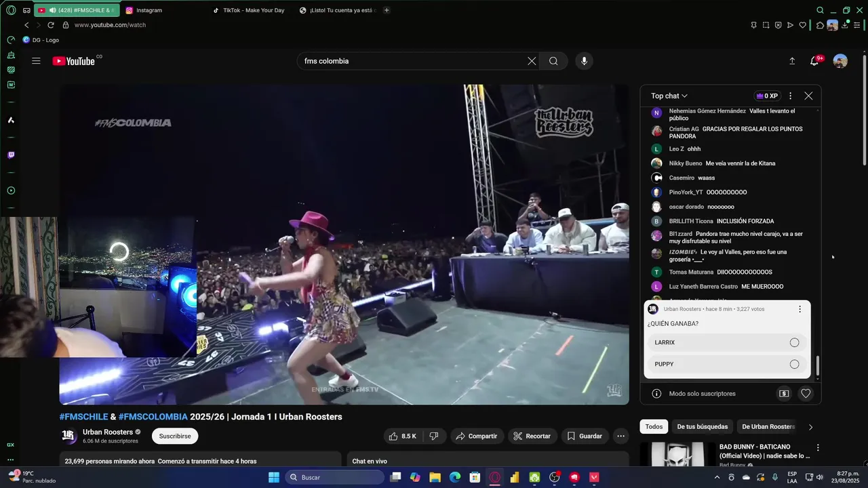Screen dimensions: 868x488
Task: Switch to '¡Listo! Tu cuenta' tab
Action: tap(338, 10)
